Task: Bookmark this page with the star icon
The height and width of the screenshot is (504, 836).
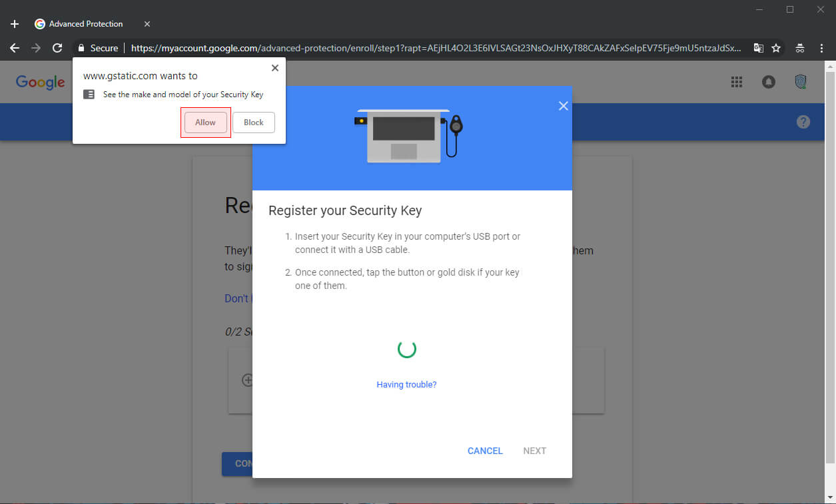Action: coord(776,48)
